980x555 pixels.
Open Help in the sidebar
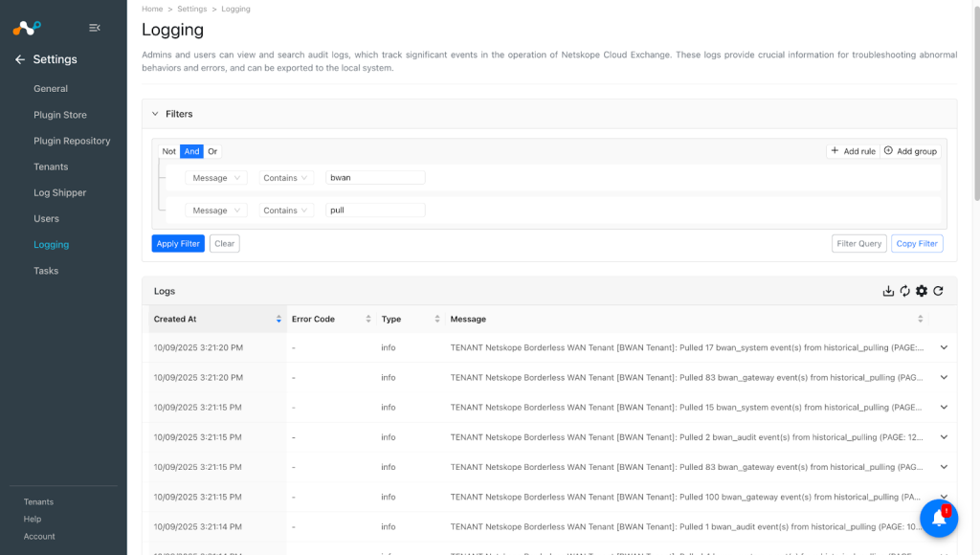pos(33,519)
